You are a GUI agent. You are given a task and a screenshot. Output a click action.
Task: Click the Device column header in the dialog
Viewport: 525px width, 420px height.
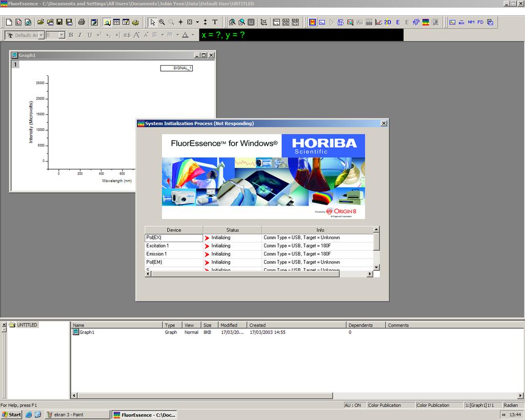(174, 230)
